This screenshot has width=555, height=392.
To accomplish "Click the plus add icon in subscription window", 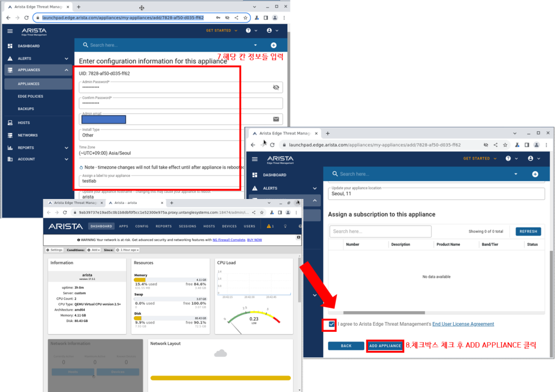I will click(x=535, y=174).
